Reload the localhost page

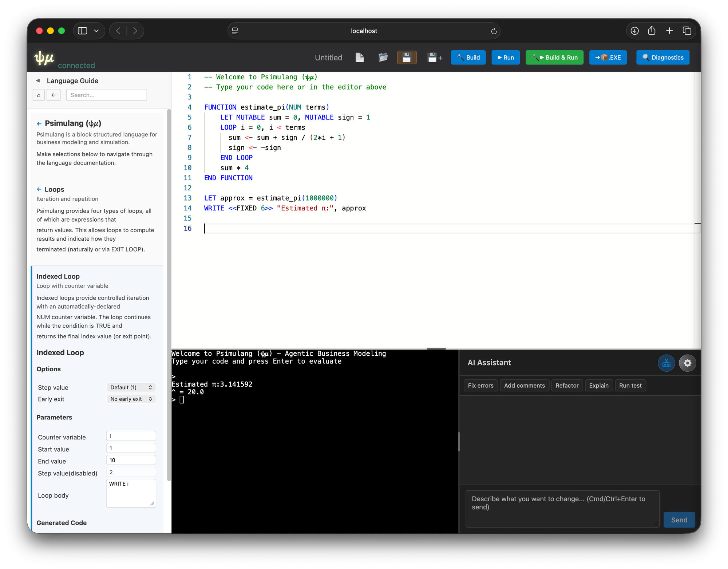494,31
